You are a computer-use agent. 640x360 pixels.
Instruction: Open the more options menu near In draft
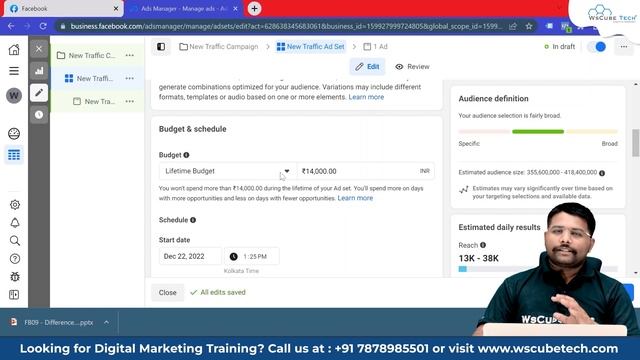tap(624, 47)
